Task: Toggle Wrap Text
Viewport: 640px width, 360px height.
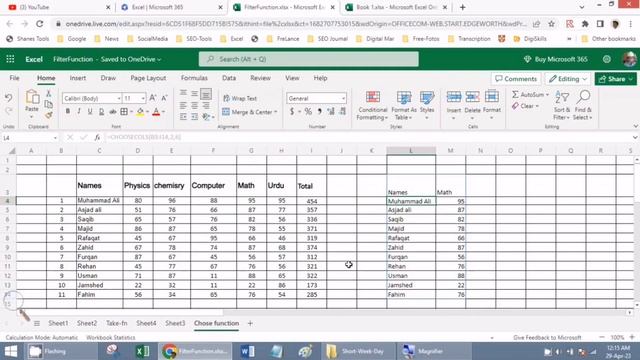Action: point(240,98)
